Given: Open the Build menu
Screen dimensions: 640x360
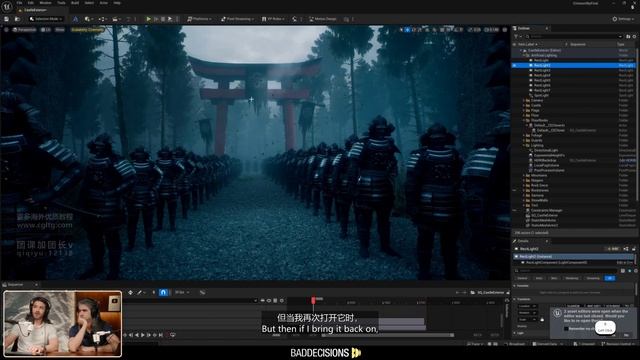Looking at the screenshot, I should [x=75, y=3].
